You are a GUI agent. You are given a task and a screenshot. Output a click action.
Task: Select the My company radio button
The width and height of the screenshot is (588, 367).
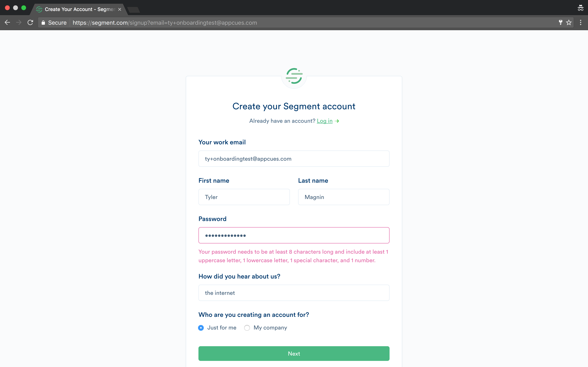click(x=247, y=328)
